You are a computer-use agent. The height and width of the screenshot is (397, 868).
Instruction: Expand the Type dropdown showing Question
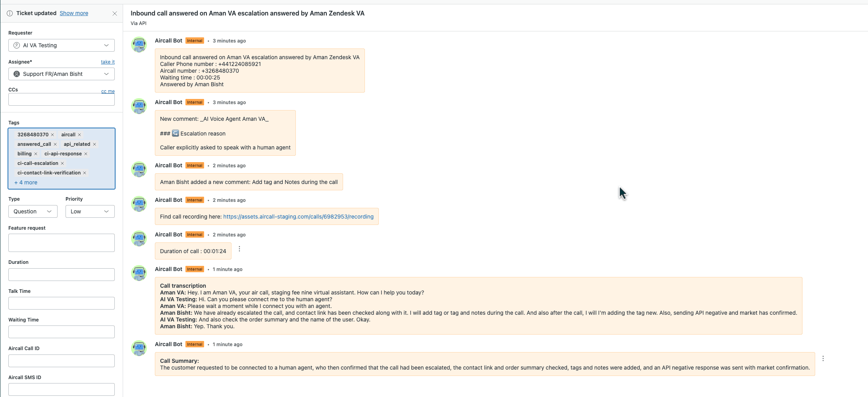33,211
